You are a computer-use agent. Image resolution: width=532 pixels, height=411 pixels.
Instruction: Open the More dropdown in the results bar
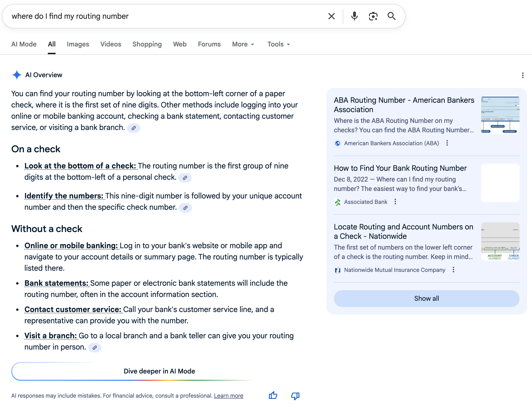(243, 44)
